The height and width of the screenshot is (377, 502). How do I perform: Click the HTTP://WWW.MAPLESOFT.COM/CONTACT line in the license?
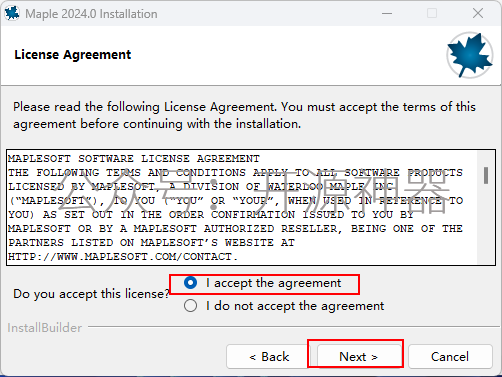[123, 257]
